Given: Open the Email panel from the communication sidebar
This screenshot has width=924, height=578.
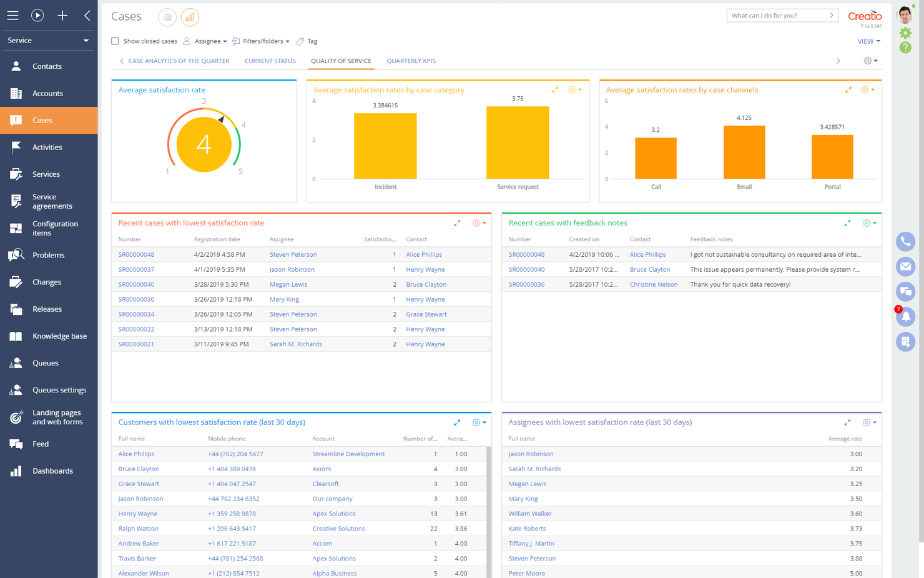Looking at the screenshot, I should click(x=905, y=266).
